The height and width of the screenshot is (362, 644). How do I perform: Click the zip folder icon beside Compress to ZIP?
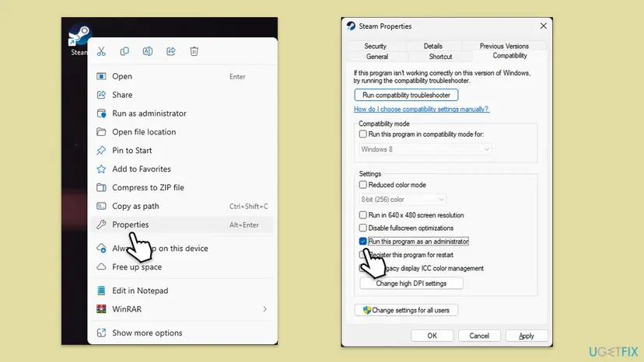coord(101,187)
